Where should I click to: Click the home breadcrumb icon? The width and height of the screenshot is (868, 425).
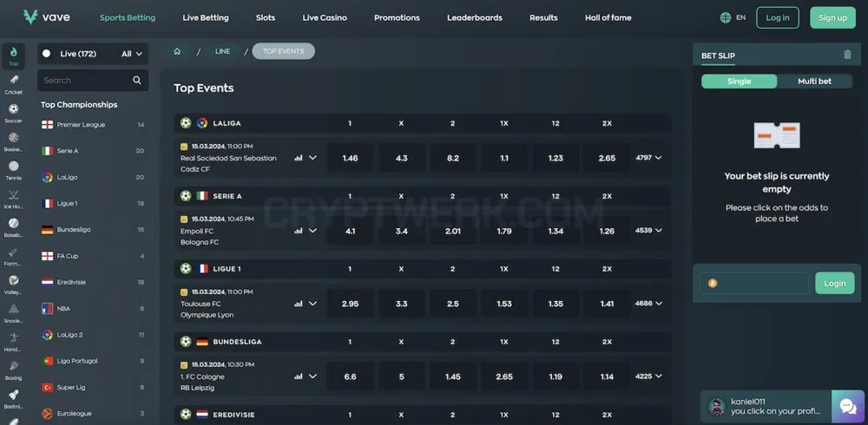(x=177, y=51)
